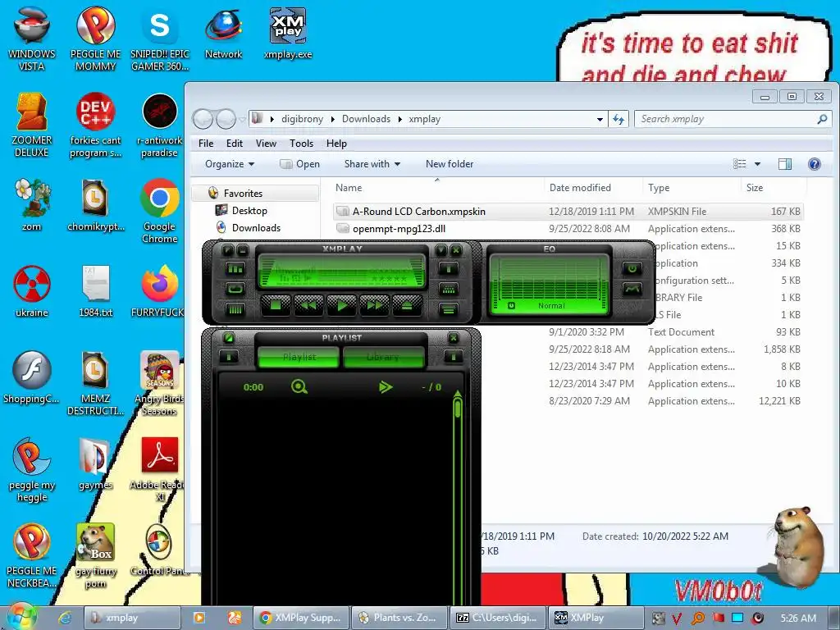Screen dimensions: 840x630
Task: Click the top-left corner button of XMPlay panel
Action: [228, 249]
